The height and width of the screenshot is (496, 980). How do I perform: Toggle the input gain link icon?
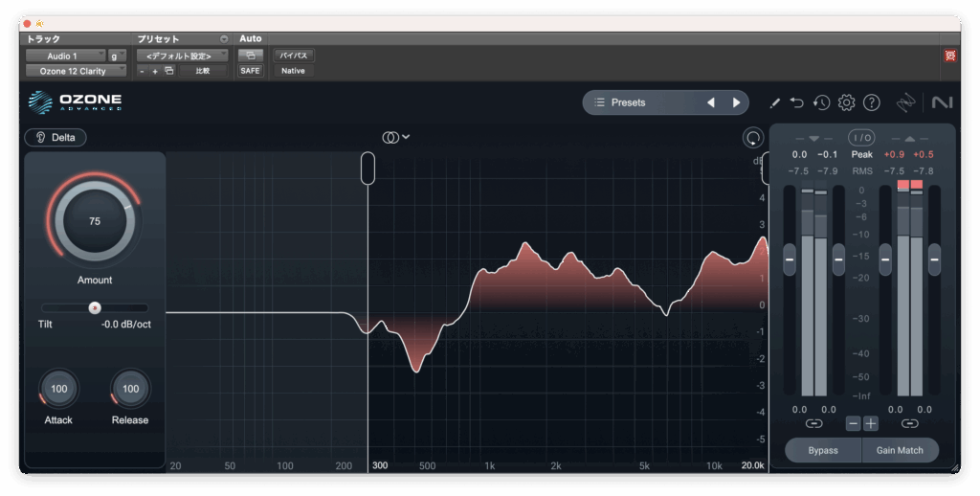coord(813,423)
